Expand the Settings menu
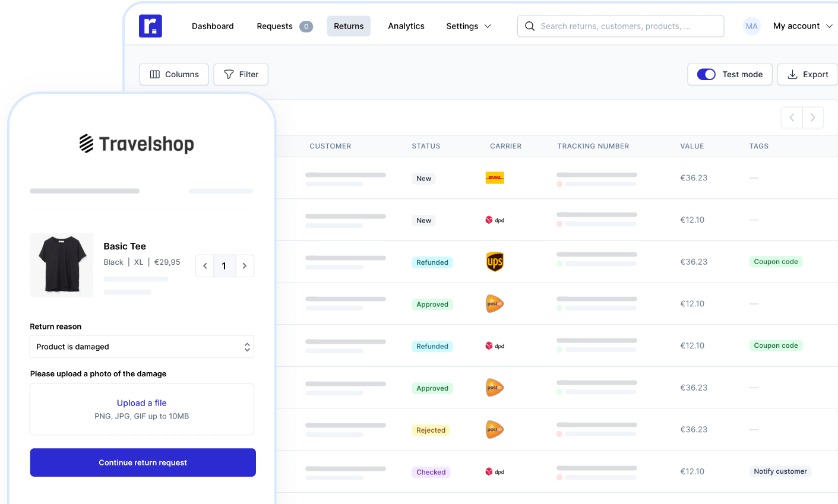 pos(469,26)
